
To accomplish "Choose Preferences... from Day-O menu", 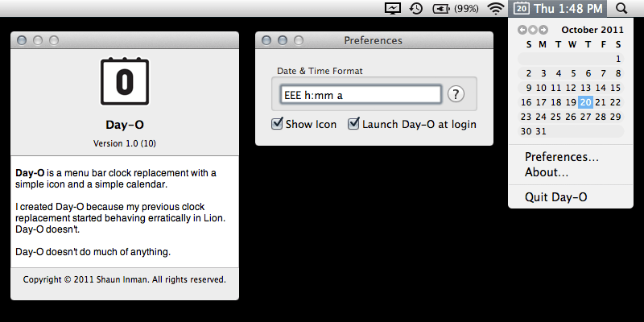I will (561, 157).
